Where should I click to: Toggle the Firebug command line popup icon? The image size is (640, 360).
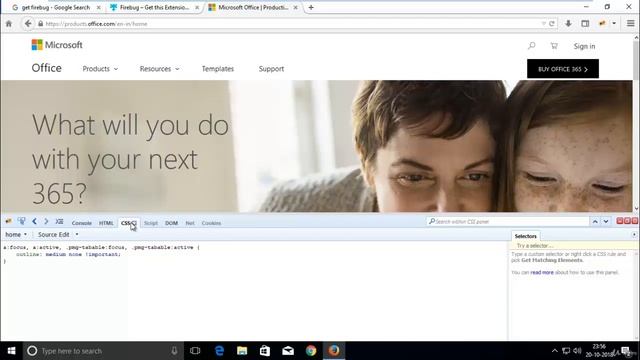tap(59, 221)
